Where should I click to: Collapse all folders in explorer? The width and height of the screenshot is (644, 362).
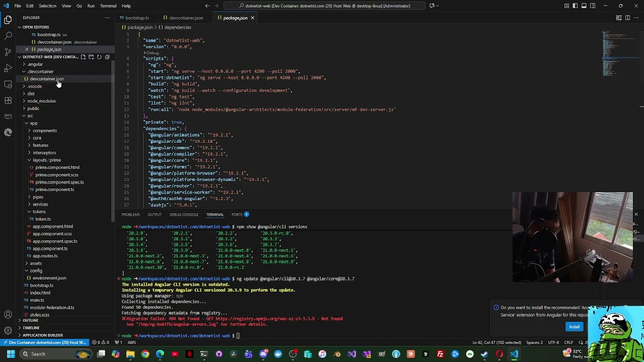pos(107,57)
